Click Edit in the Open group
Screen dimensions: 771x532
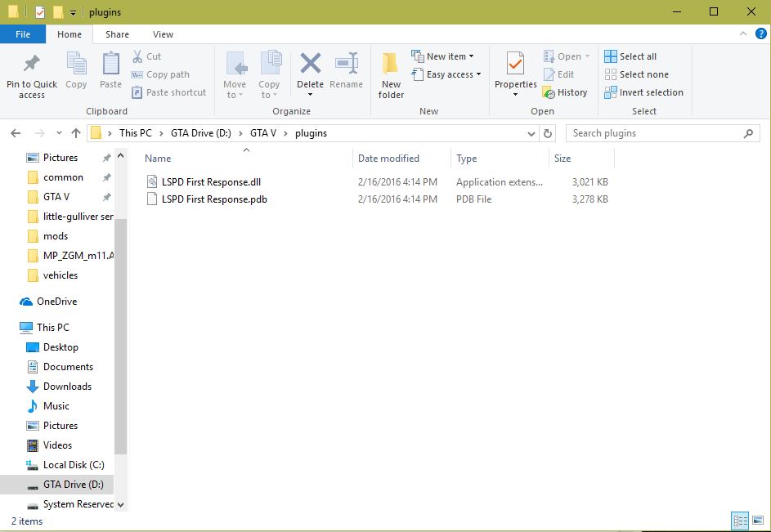point(558,74)
